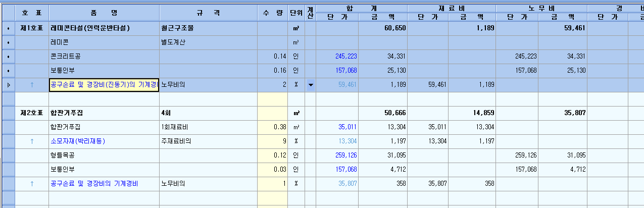This screenshot has width=644, height=208.
Task: Select the 1회재료비 specification cell
Action: 209,127
